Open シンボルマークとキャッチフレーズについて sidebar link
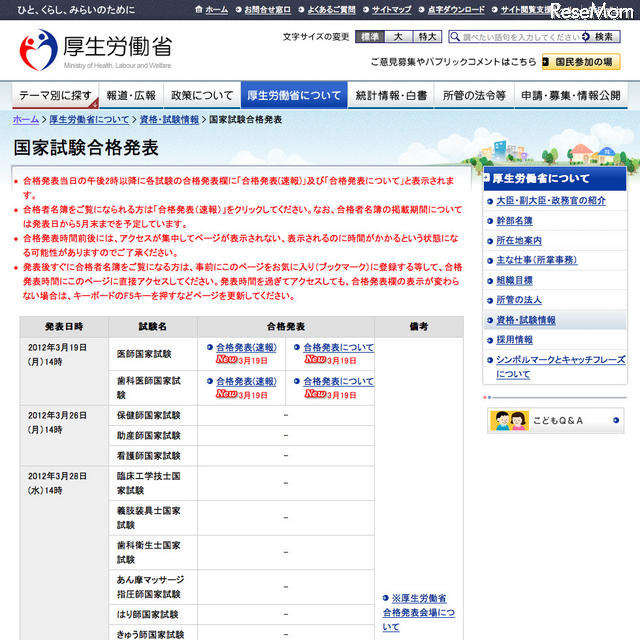The image size is (640, 640). tap(560, 367)
